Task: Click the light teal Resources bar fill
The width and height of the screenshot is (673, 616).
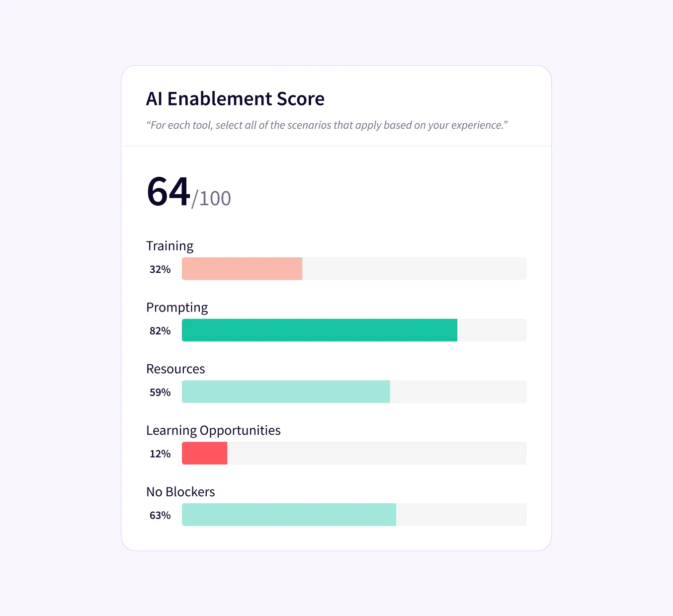Action: pyautogui.click(x=286, y=392)
